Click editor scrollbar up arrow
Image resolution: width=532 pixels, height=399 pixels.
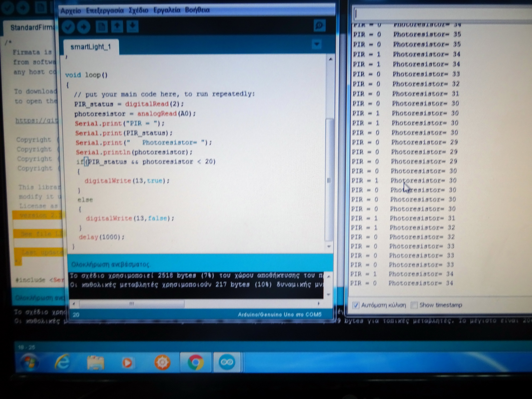330,59
